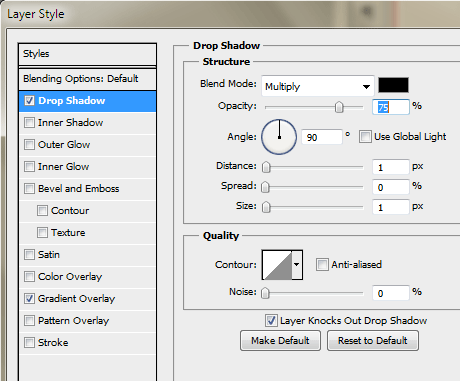This screenshot has height=381, width=460.
Task: Click the contour curve thumbnail
Action: [277, 265]
